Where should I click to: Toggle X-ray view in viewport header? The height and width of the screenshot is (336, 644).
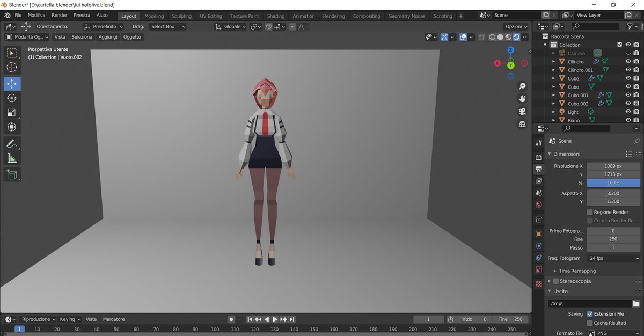point(481,37)
